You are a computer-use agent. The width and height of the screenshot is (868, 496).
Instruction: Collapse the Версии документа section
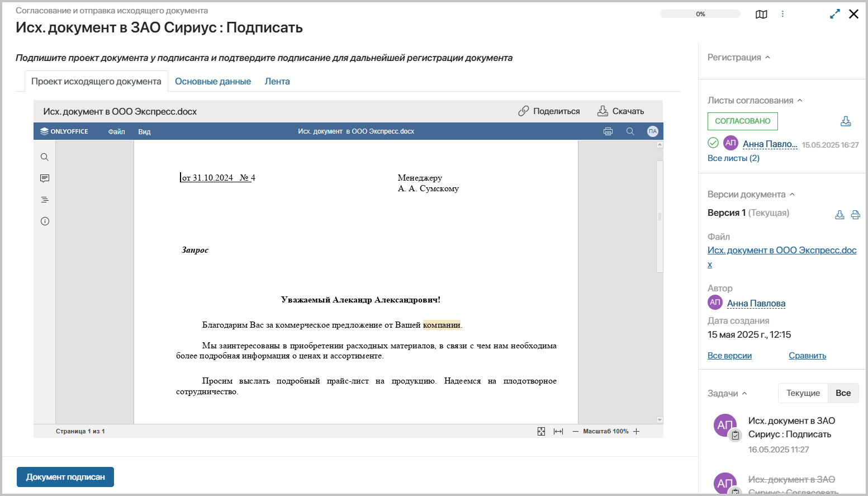[751, 194]
